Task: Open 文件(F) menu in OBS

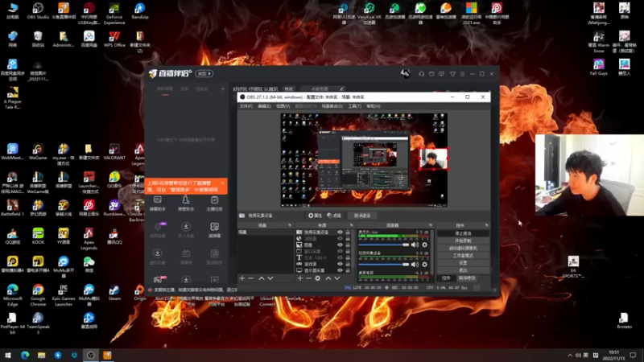Action: [x=246, y=106]
